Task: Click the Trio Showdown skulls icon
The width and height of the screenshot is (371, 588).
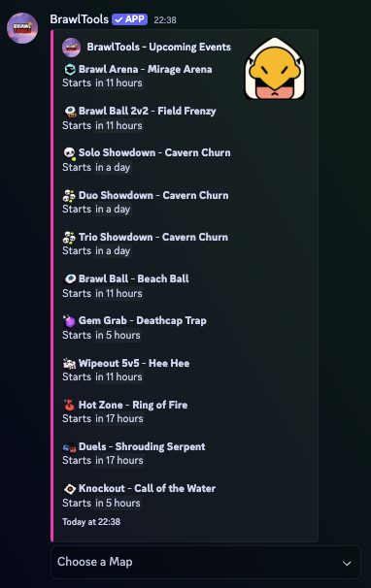Action: (x=69, y=238)
